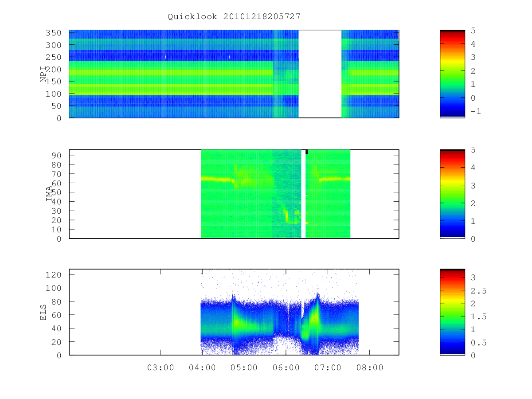The width and height of the screenshot is (532, 399).
Task: Click the 04:00 time tick label
Action: click(203, 368)
